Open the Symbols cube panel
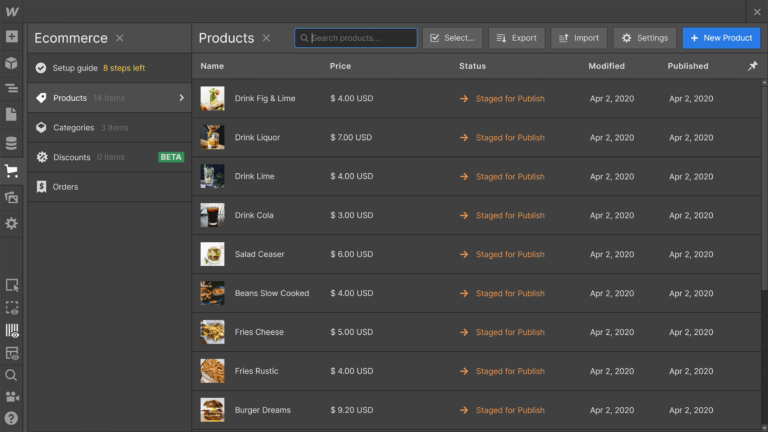 tap(12, 63)
